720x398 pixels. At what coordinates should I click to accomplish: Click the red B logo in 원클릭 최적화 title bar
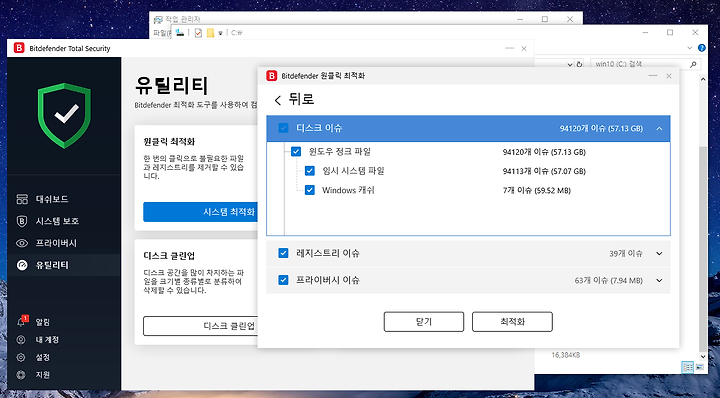(x=271, y=76)
